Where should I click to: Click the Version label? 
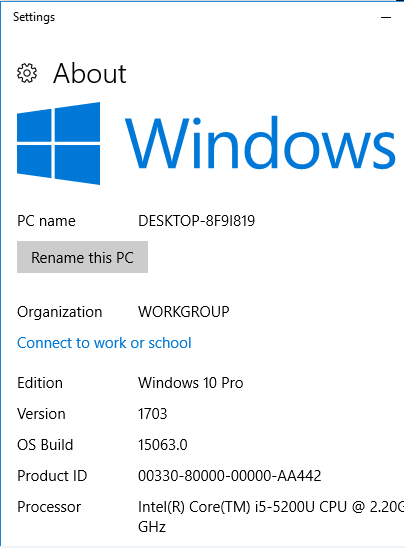(x=41, y=414)
